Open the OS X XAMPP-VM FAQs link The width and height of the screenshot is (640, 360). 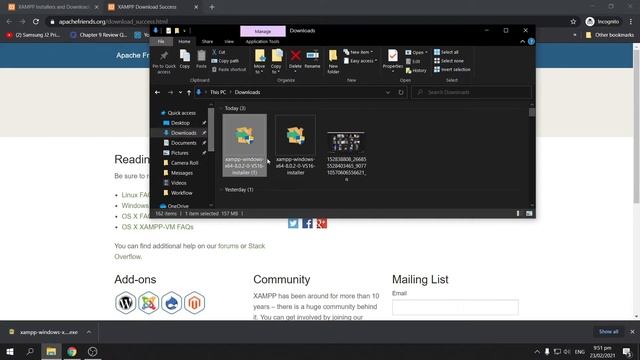158,227
